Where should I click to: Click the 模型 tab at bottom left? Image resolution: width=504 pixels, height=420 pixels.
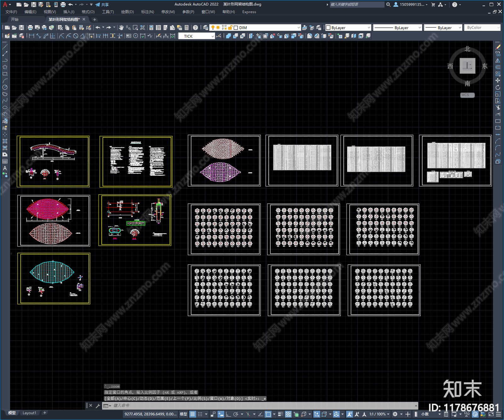[x=12, y=413]
